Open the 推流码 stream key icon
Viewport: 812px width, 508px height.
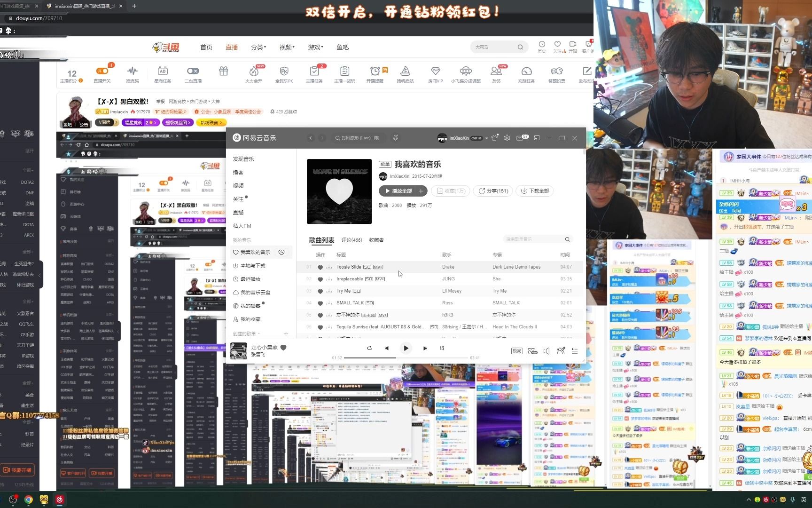tap(133, 71)
